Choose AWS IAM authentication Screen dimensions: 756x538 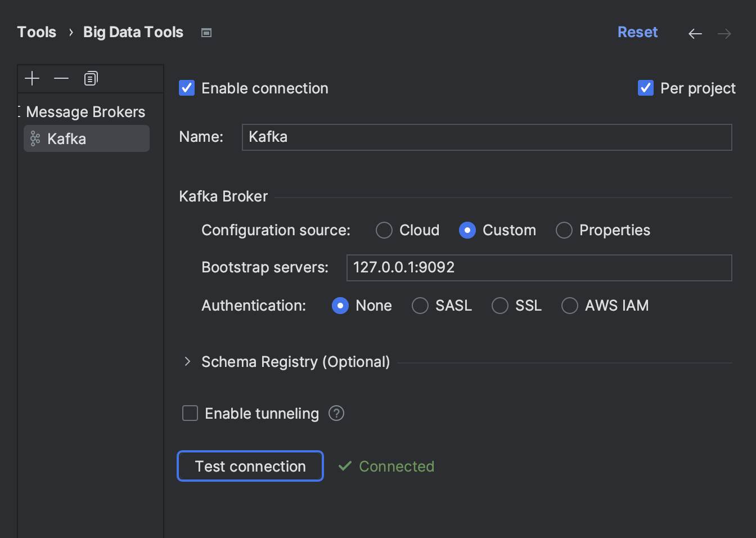tap(570, 306)
